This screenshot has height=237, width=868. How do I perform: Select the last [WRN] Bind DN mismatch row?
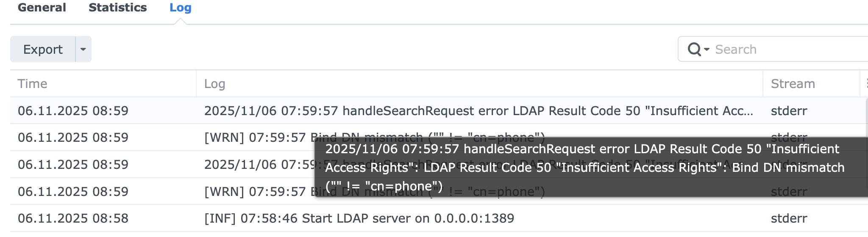pyautogui.click(x=254, y=192)
